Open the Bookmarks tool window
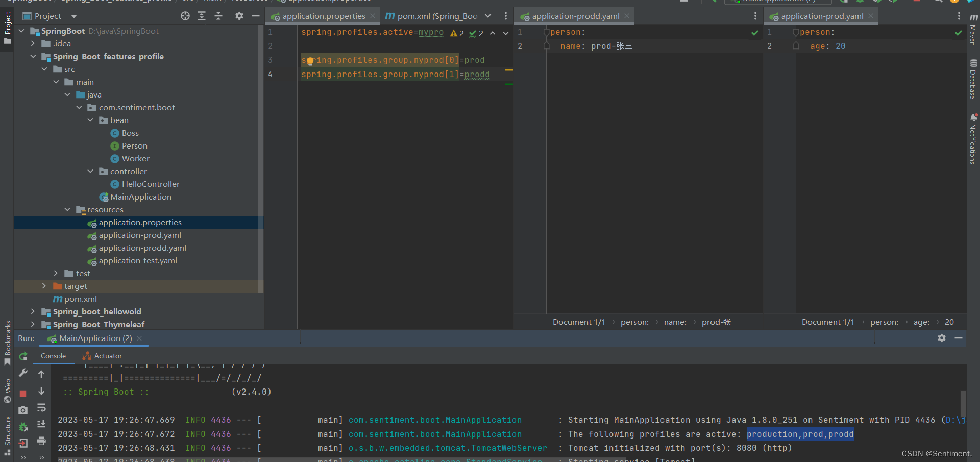This screenshot has width=980, height=462. point(7,343)
